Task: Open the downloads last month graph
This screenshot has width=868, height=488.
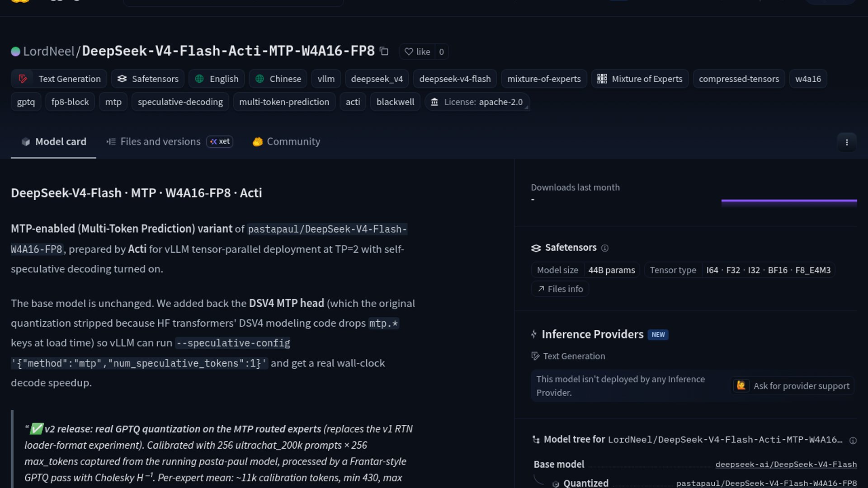Action: [x=789, y=203]
